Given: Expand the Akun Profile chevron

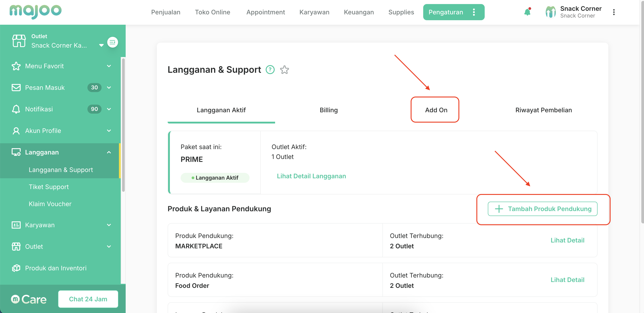Looking at the screenshot, I should tap(109, 131).
